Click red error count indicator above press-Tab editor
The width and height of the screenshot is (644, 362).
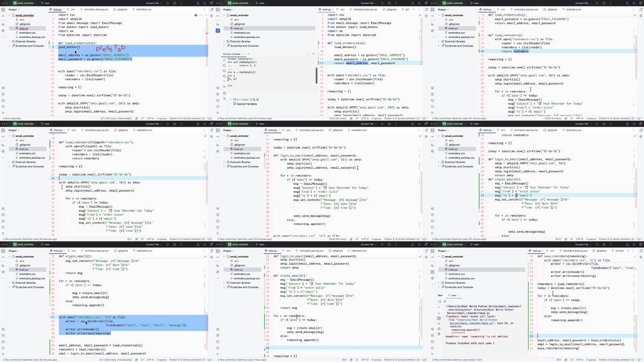point(196,15)
